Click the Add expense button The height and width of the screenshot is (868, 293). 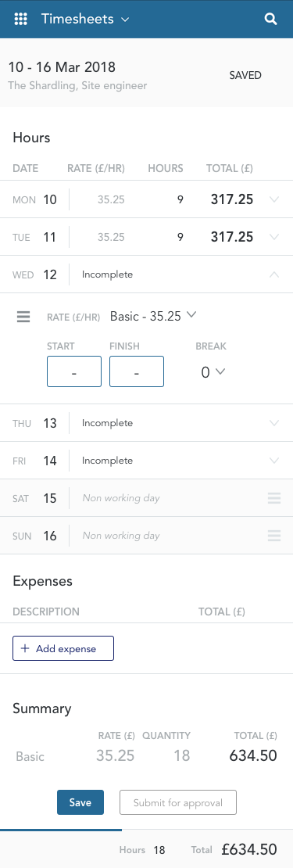point(63,648)
